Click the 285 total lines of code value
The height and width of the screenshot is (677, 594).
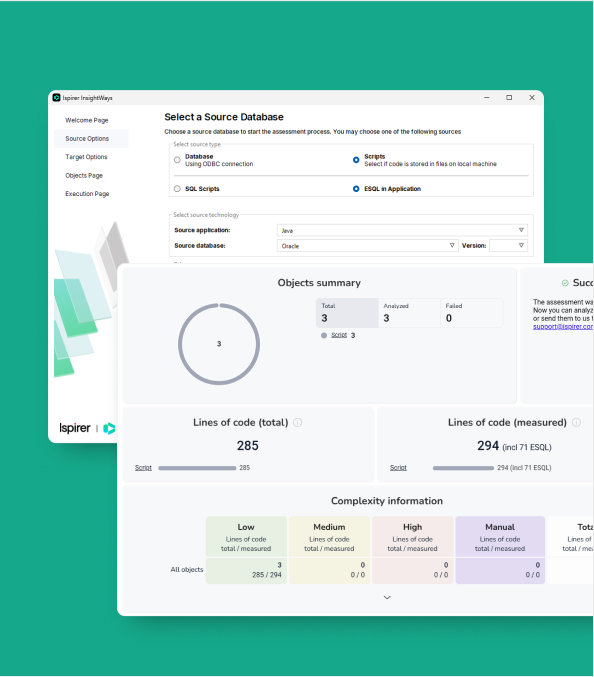(x=248, y=446)
